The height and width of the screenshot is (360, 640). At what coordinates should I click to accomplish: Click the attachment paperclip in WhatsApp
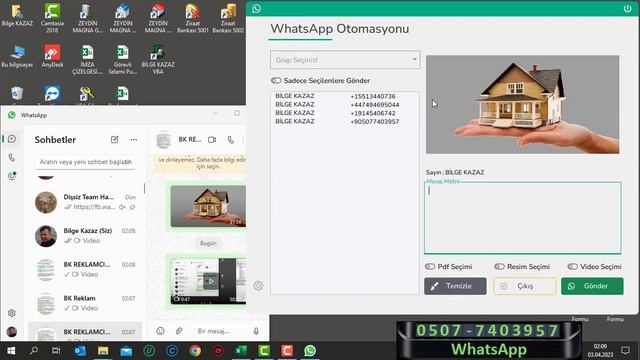click(x=179, y=331)
